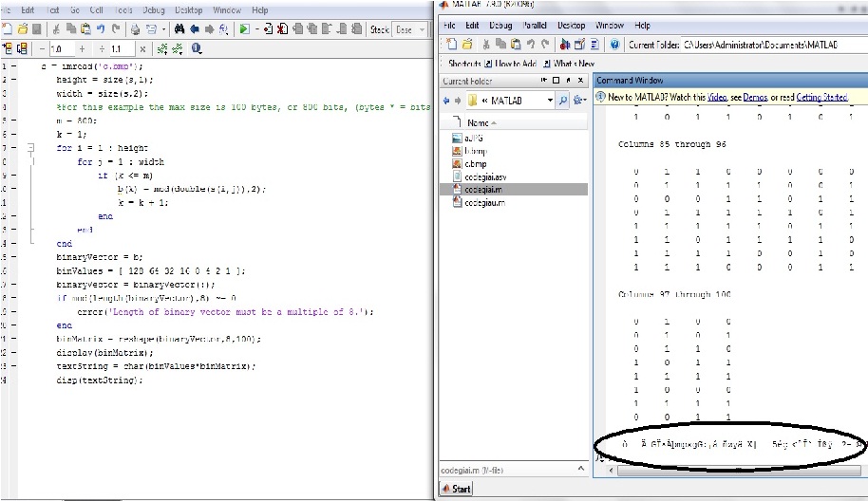Open the Parallel menu in MATLAB window
The image size is (868, 501).
[x=534, y=26]
